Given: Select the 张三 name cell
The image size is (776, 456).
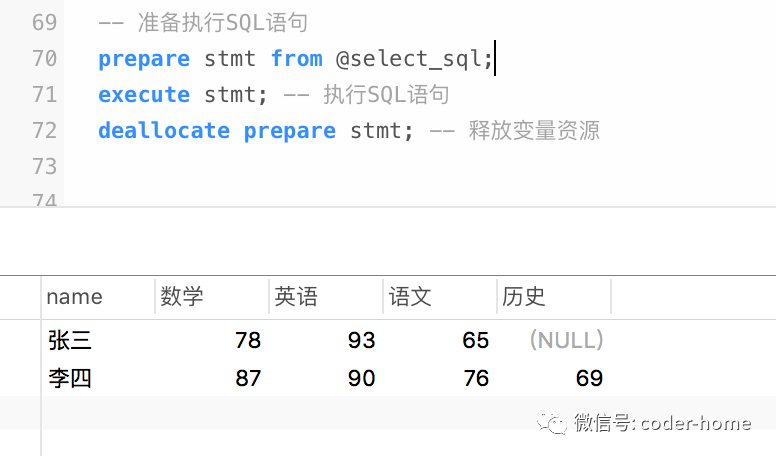Looking at the screenshot, I should pos(70,341).
